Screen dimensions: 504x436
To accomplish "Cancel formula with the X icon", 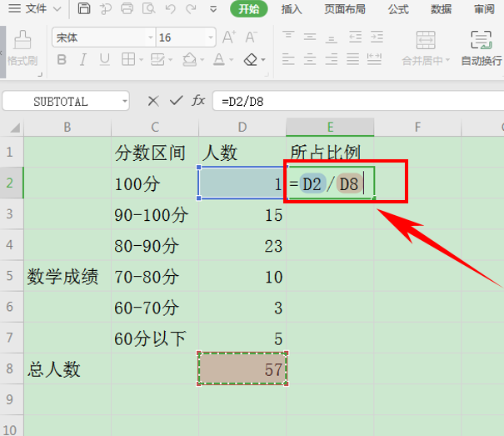I will click(153, 101).
